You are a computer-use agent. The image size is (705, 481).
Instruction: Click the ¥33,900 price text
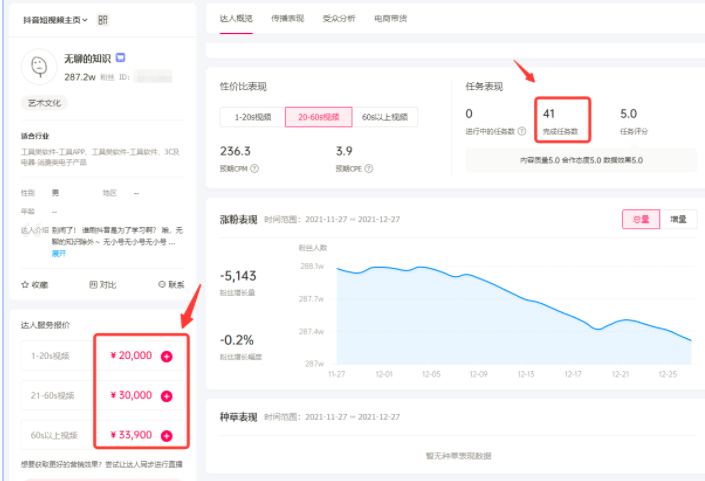[x=131, y=435]
